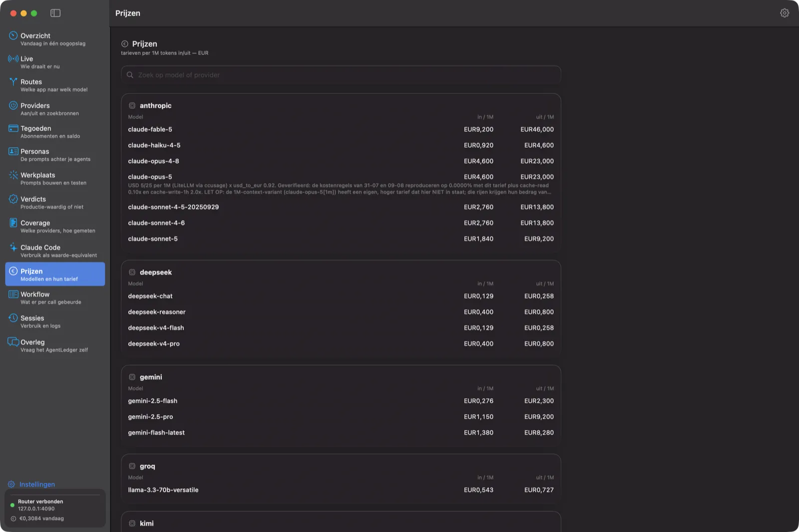Click llama-3.3-70b-versatile model name

point(163,490)
